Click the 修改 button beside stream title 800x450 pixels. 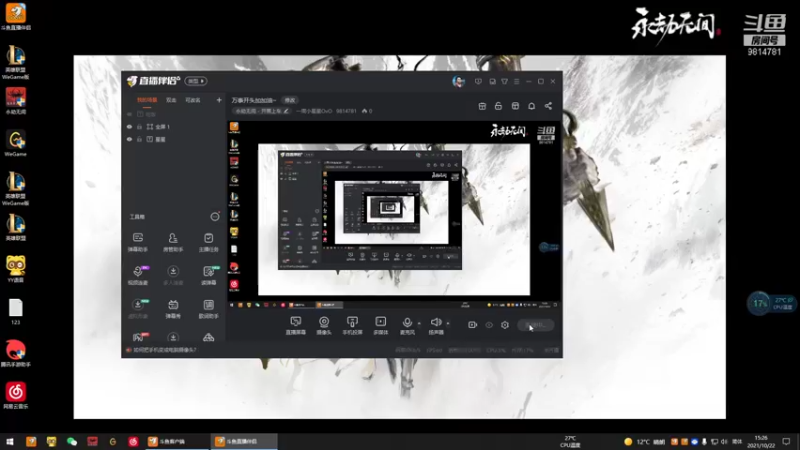[290, 101]
